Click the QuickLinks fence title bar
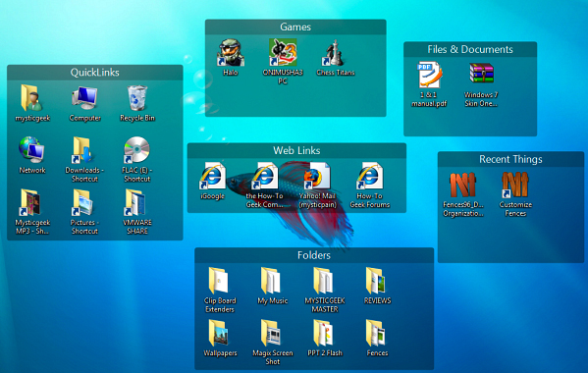 (95, 73)
